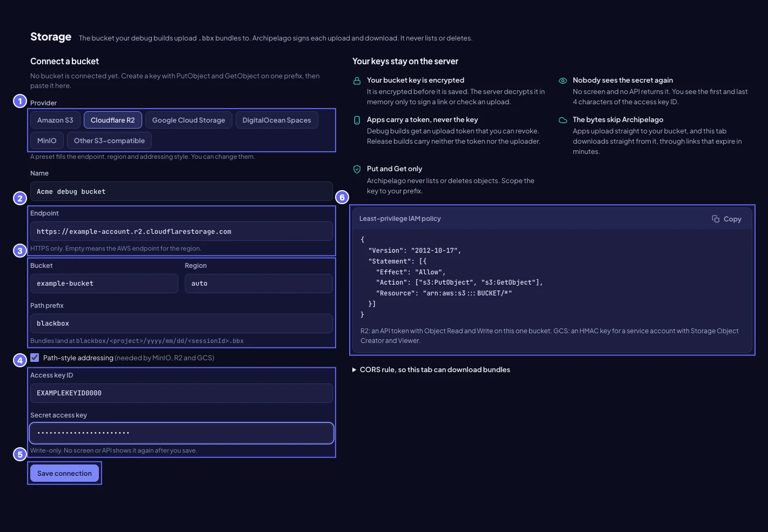The width and height of the screenshot is (768, 532).
Task: Click 'The bytes skip Archipelago' heading text
Action: [x=618, y=119]
